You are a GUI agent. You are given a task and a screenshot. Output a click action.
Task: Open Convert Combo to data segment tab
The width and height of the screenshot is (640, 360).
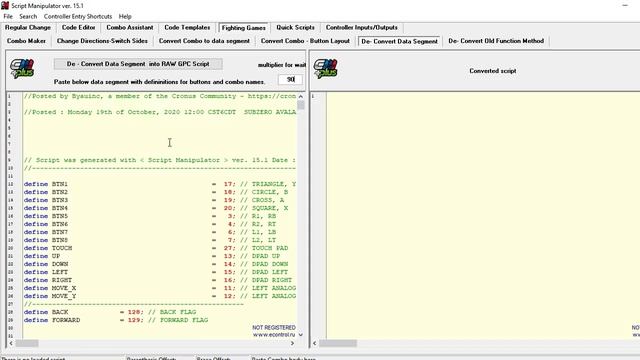(204, 41)
